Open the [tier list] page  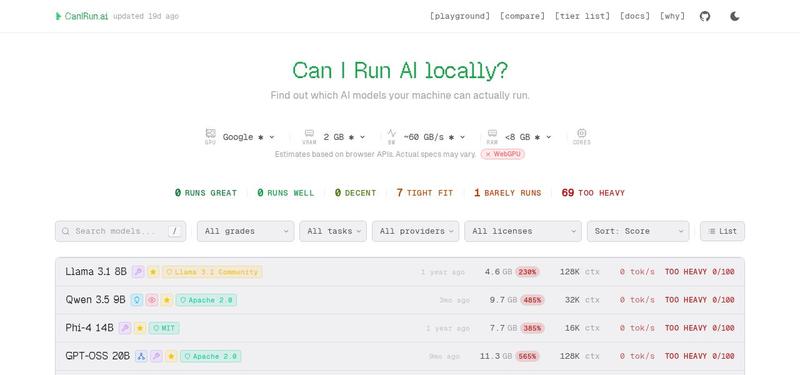click(x=582, y=16)
